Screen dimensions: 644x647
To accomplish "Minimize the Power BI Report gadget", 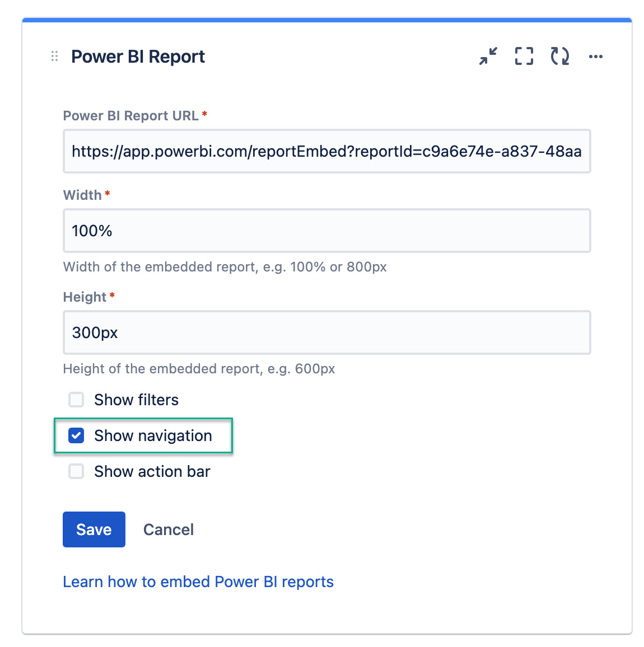I will pyautogui.click(x=488, y=56).
